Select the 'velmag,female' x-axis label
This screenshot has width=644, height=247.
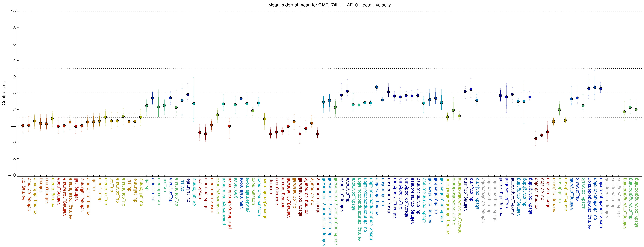52,192
